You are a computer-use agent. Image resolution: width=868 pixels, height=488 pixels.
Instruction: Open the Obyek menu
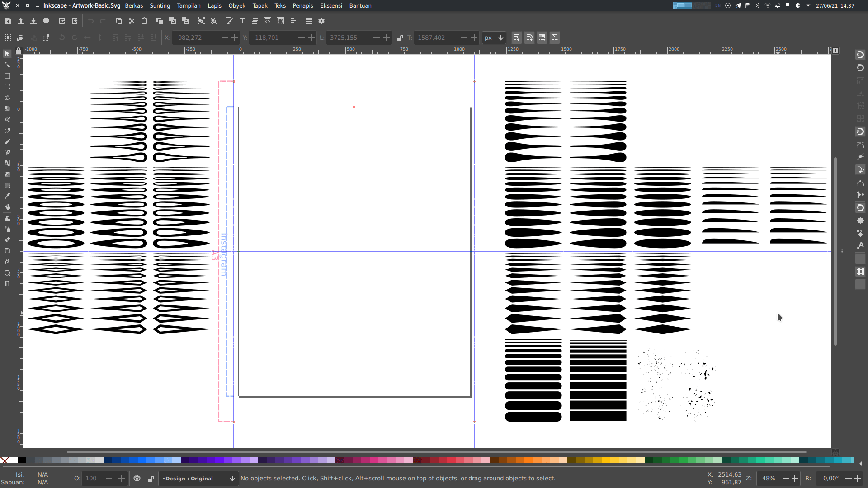point(237,5)
